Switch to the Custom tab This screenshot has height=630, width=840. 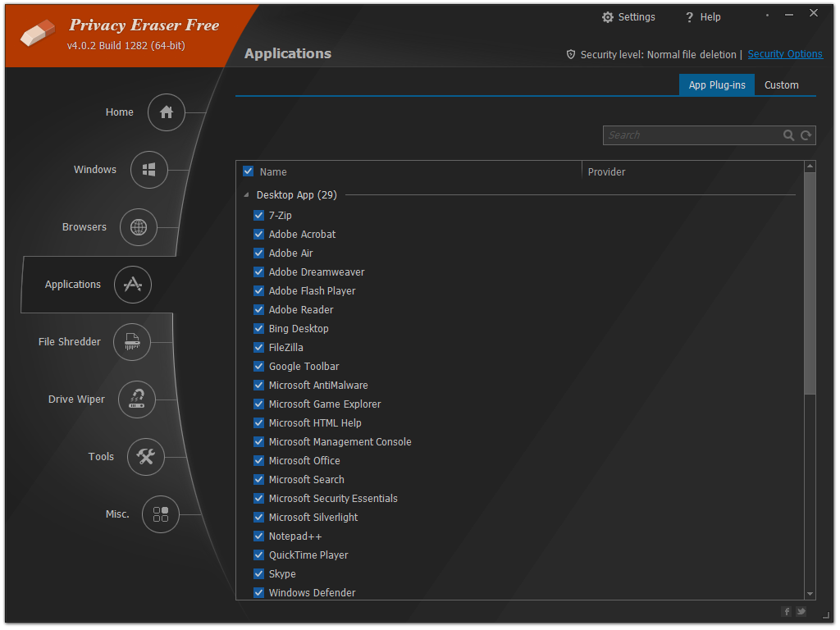click(x=781, y=85)
